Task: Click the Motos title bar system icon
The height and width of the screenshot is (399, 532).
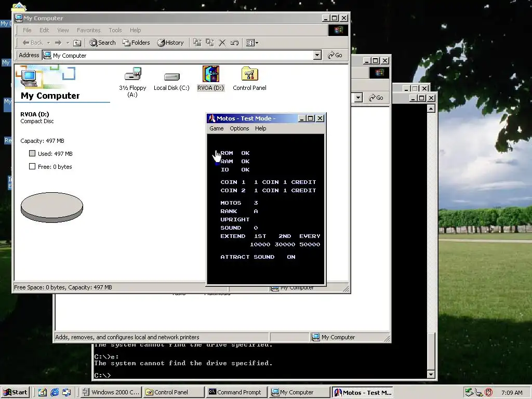Action: pos(212,118)
